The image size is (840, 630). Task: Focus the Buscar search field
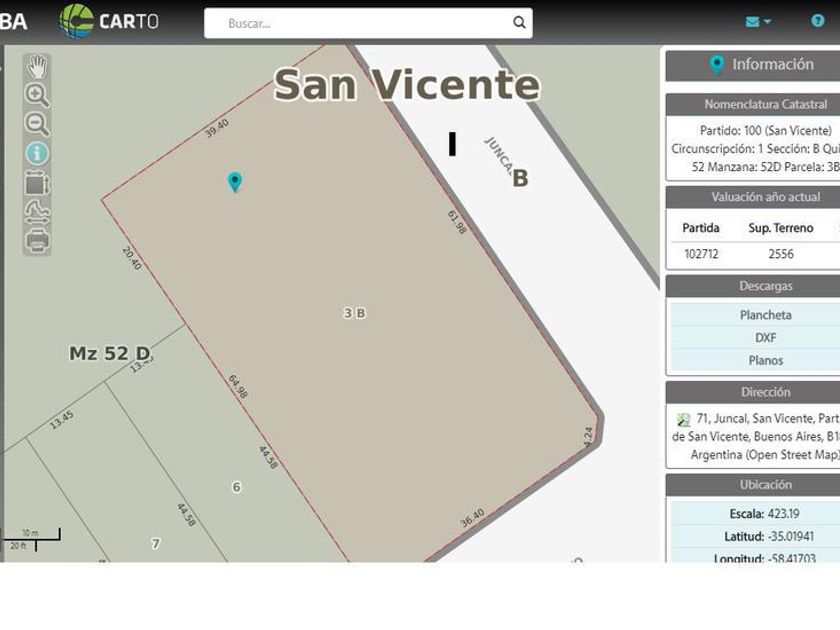pyautogui.click(x=368, y=23)
